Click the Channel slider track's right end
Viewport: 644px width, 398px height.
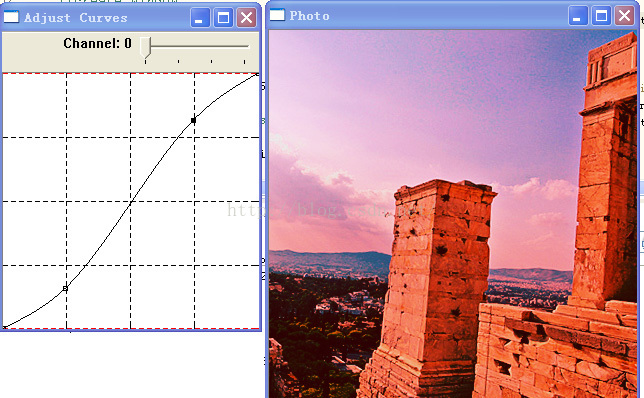(x=248, y=46)
